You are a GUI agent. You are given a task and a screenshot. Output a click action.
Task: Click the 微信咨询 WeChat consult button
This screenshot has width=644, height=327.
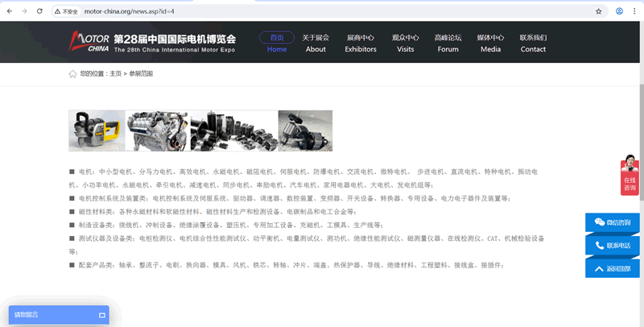613,222
